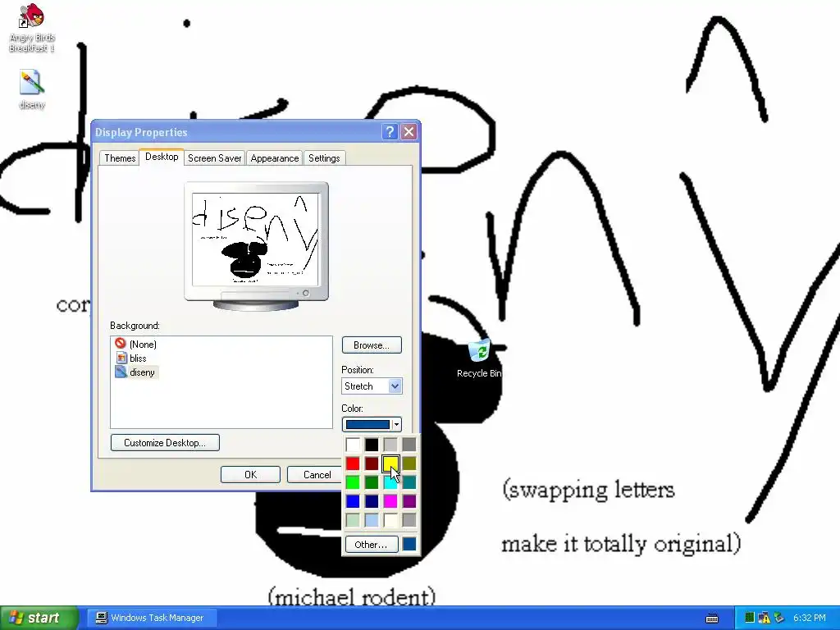Pick the bright red color swatch
The image size is (840, 630).
click(x=353, y=463)
